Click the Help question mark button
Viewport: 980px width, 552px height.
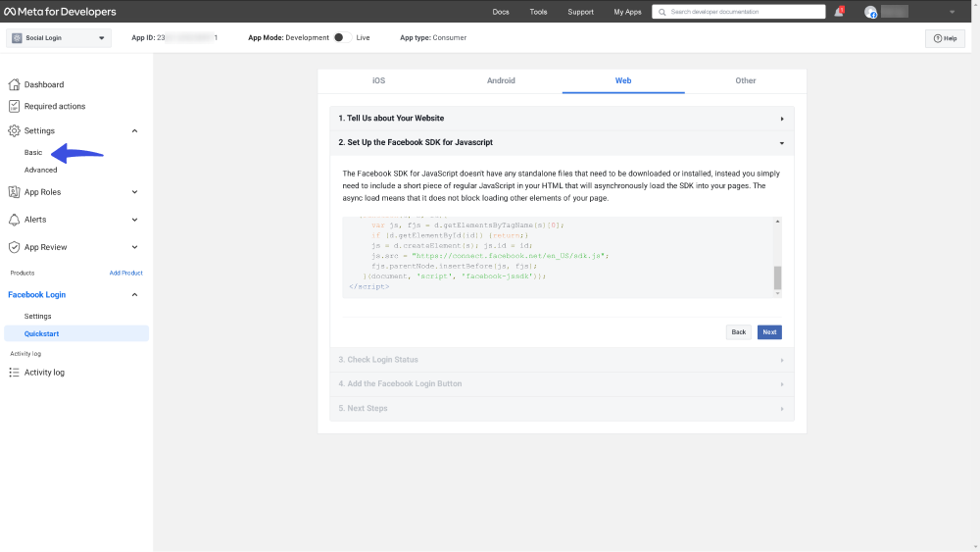[945, 38]
